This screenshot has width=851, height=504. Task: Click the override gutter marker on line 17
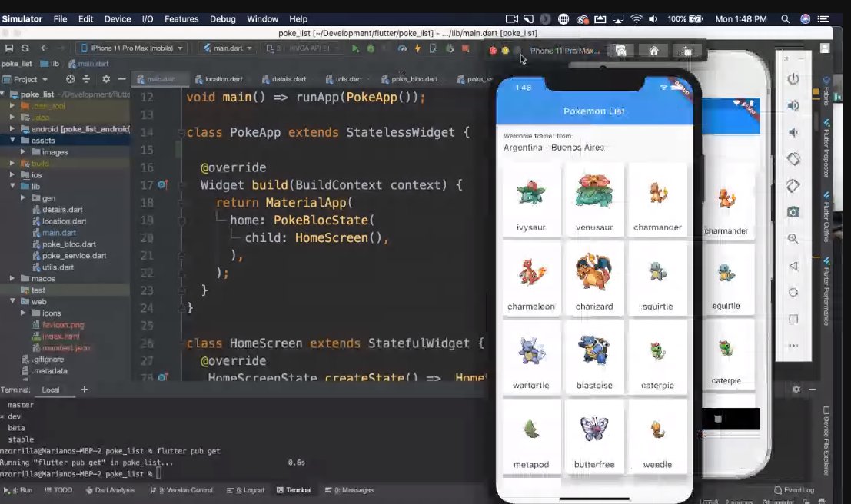pyautogui.click(x=162, y=185)
